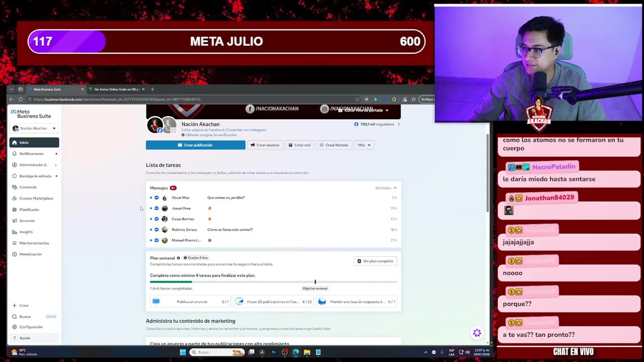This screenshot has height=362, width=644.
Task: Click the Buscar magnifier in sidebar
Action: [15, 317]
